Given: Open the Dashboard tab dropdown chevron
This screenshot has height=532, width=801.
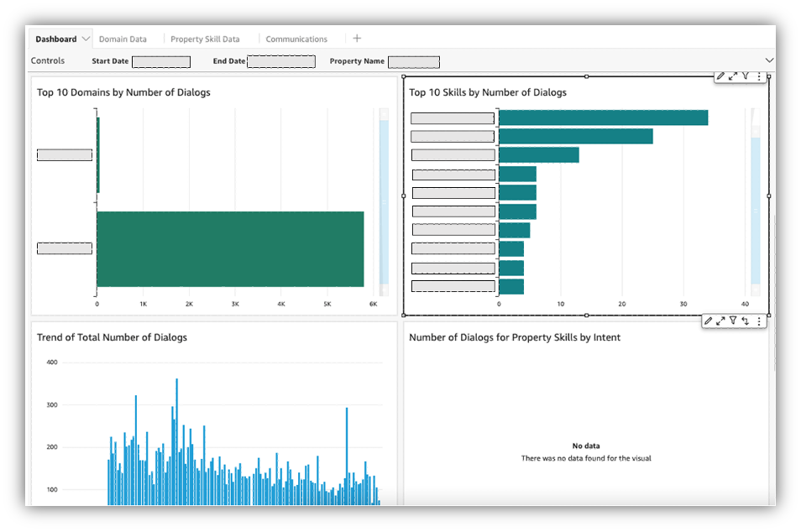Looking at the screenshot, I should [x=85, y=39].
